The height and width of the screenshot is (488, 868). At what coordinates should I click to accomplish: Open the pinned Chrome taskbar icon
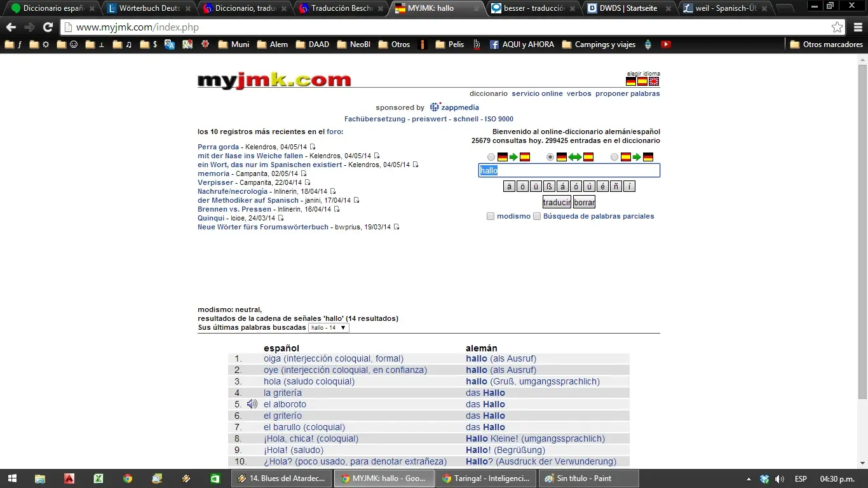[128, 478]
